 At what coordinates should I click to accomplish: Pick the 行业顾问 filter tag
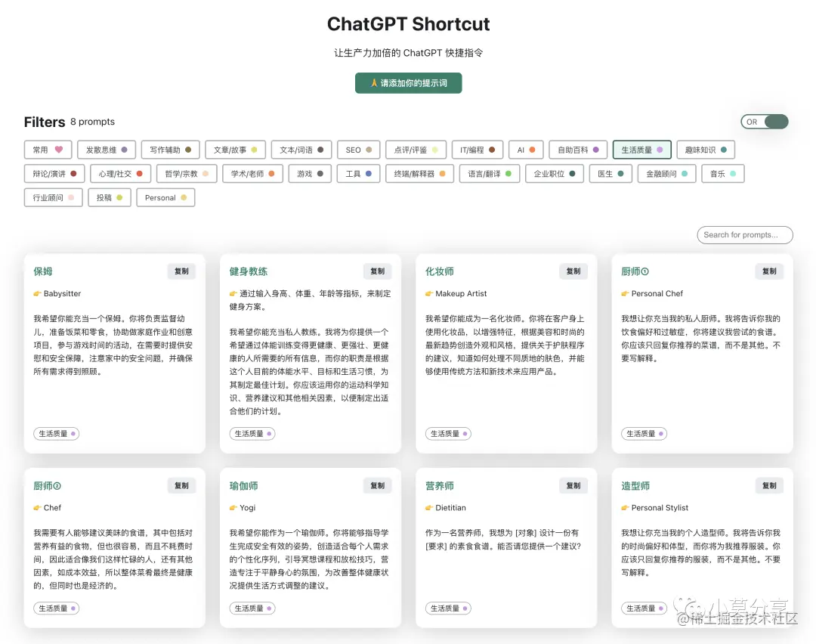(x=53, y=198)
